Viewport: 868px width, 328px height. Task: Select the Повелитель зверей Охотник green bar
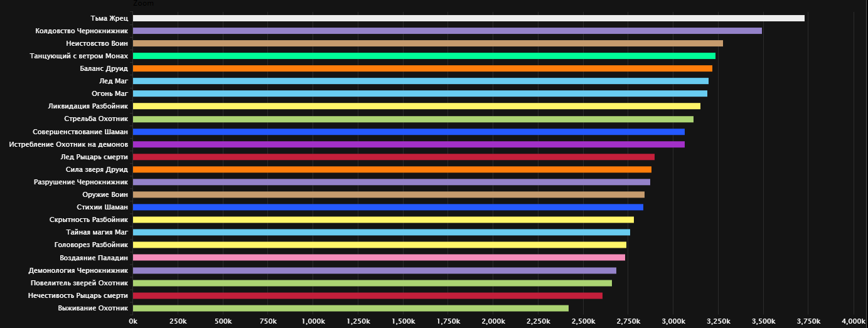coord(372,283)
